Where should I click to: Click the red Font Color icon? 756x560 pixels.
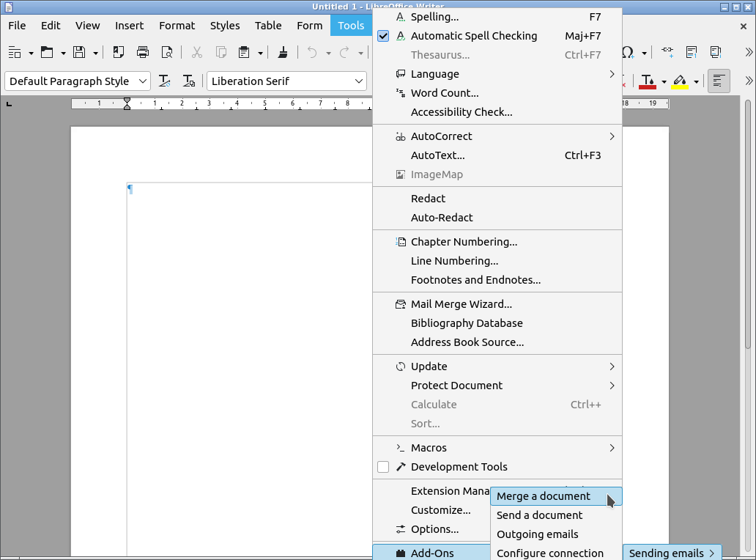click(648, 81)
